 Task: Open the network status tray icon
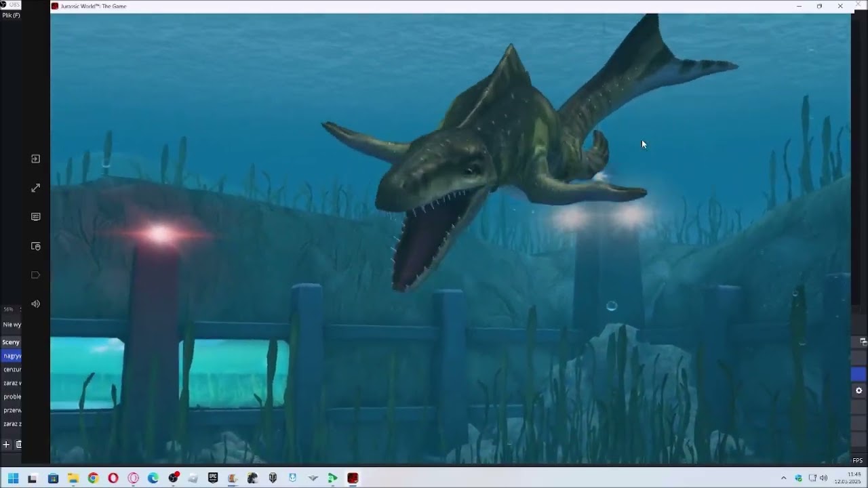(812, 479)
